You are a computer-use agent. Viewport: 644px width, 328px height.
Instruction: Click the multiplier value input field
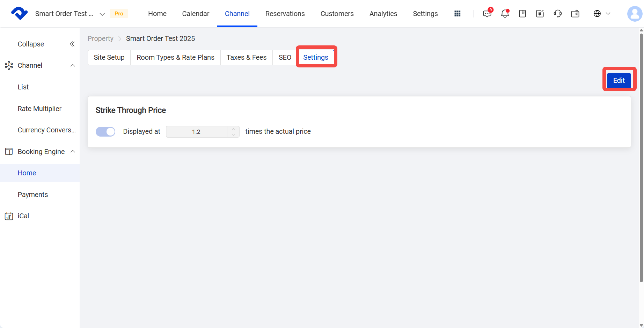[196, 132]
